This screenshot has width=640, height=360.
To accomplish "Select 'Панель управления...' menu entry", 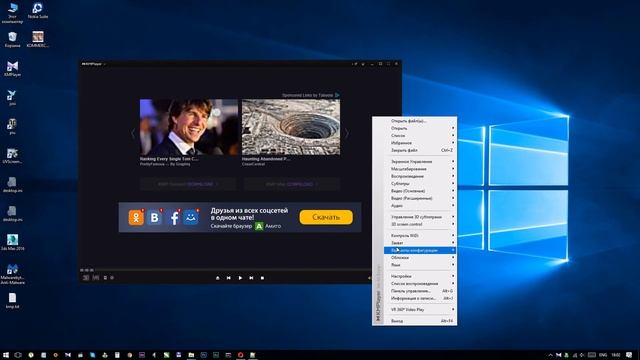I will pos(420,291).
